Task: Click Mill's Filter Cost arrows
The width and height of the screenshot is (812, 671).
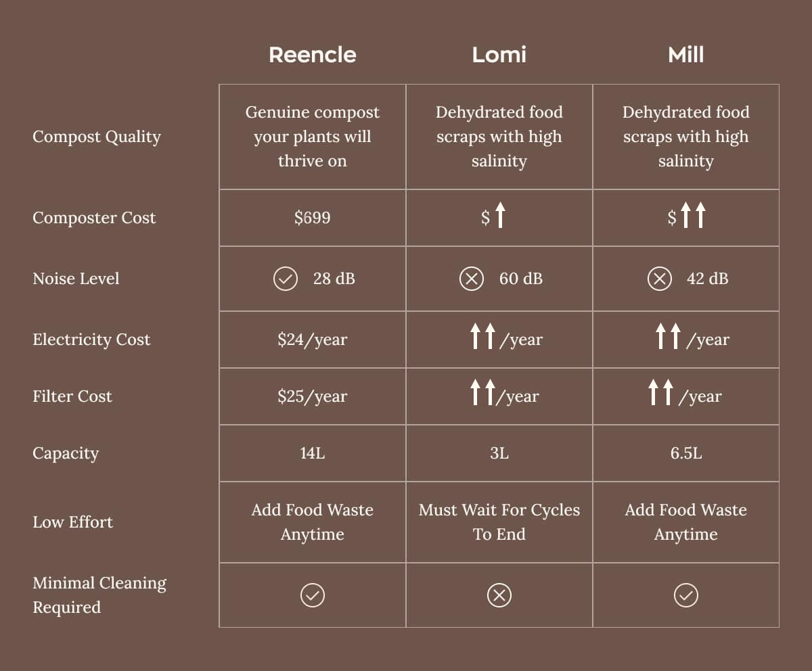Action: tap(661, 393)
